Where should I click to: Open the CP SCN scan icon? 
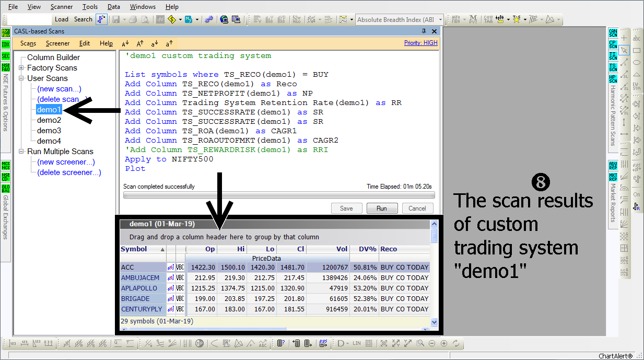point(613,44)
